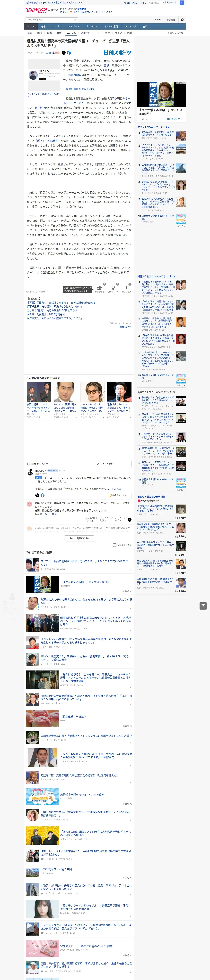The width and height of the screenshot is (210, 980).
Task: Click the 詳しくはこちら ad link
Action: pyautogui.click(x=175, y=119)
